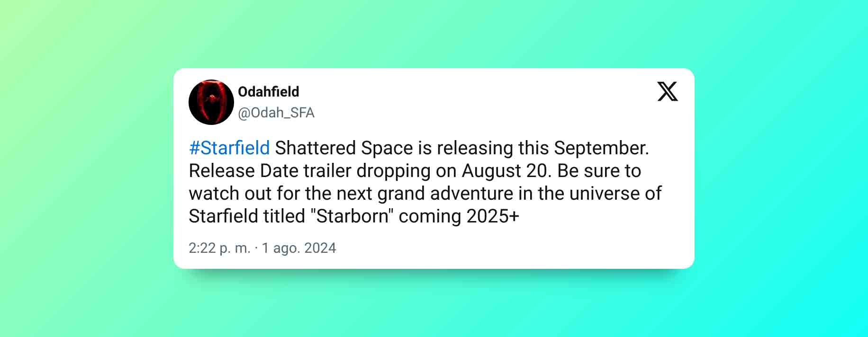Screen dimensions: 868x337
Task: Click the "2025+" text at tweet end
Action: (x=493, y=216)
